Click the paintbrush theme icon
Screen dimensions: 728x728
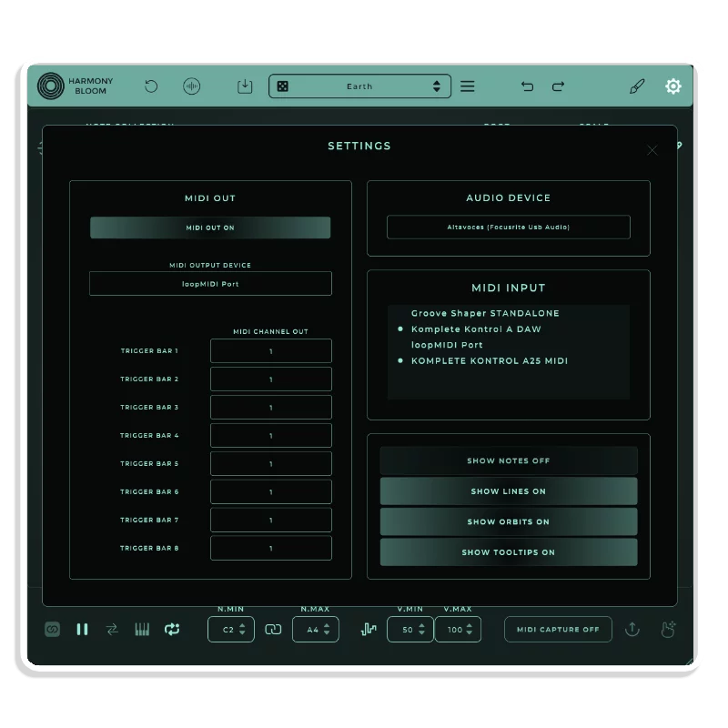pyautogui.click(x=636, y=86)
